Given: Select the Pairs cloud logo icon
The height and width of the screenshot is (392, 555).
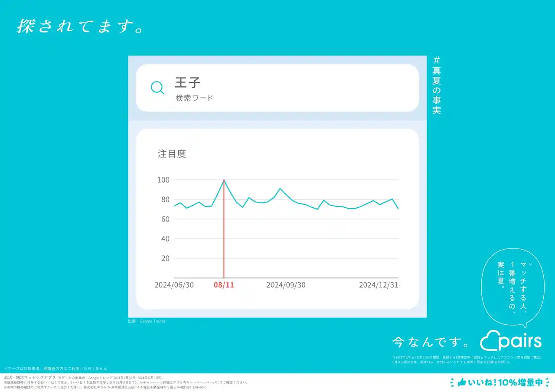Looking at the screenshot, I should point(489,341).
